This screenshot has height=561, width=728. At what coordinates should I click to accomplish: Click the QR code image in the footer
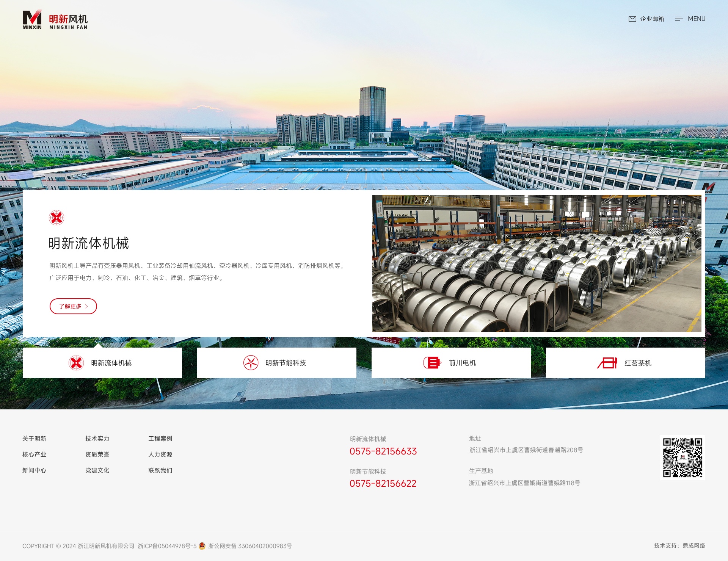[682, 458]
